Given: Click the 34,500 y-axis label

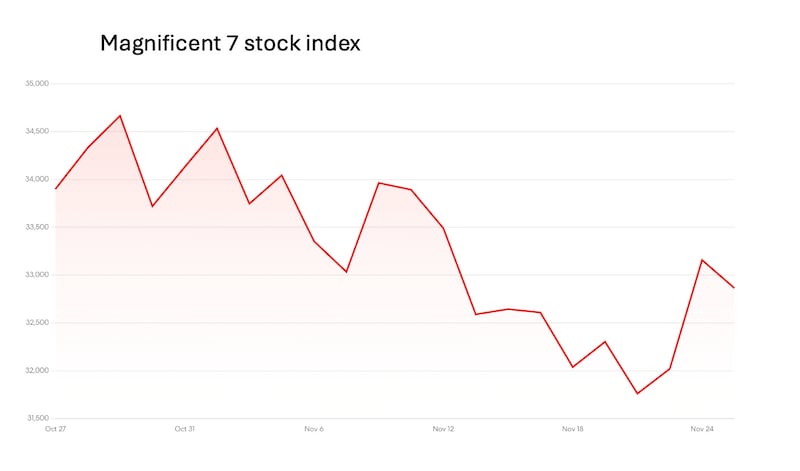Looking at the screenshot, I should point(37,131).
